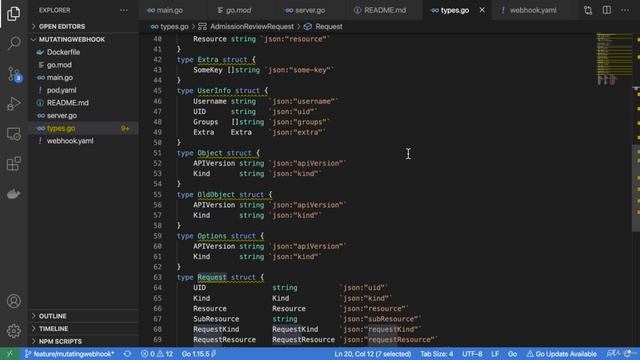Click Extra struct name on line 42
The image size is (640, 360).
coord(207,60)
